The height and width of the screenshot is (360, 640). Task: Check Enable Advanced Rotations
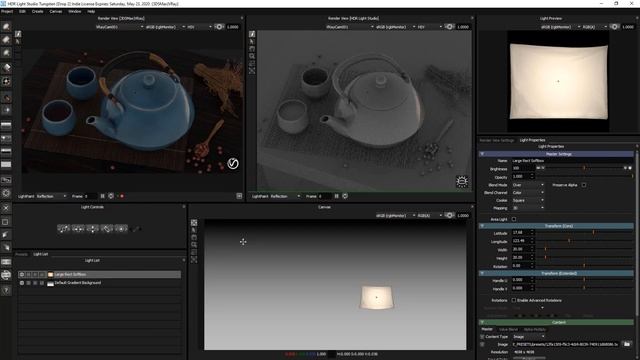(514, 300)
